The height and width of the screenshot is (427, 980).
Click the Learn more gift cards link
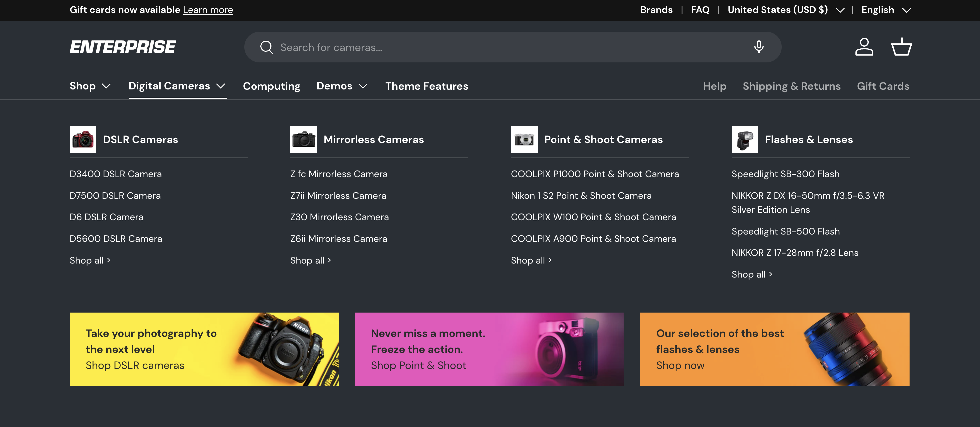click(208, 10)
